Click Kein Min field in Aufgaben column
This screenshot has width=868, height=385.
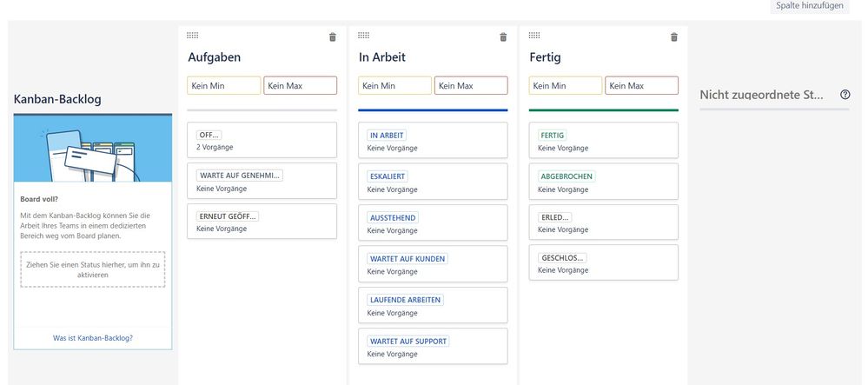coord(223,86)
